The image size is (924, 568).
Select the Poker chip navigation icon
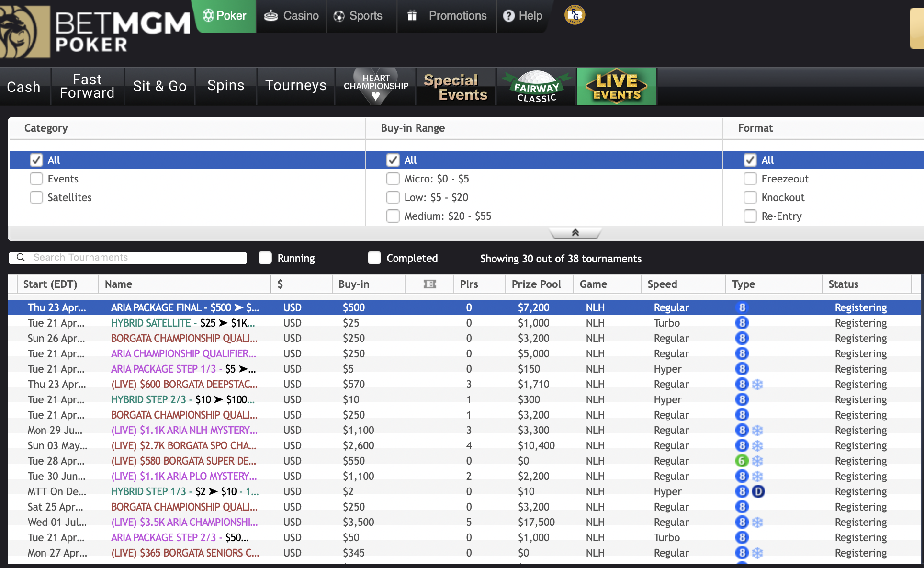[x=208, y=15]
